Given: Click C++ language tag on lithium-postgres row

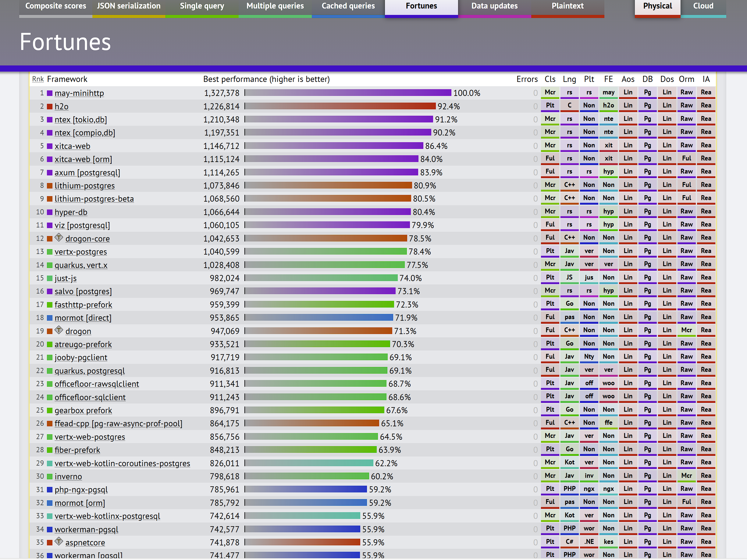Looking at the screenshot, I should coord(569,185).
